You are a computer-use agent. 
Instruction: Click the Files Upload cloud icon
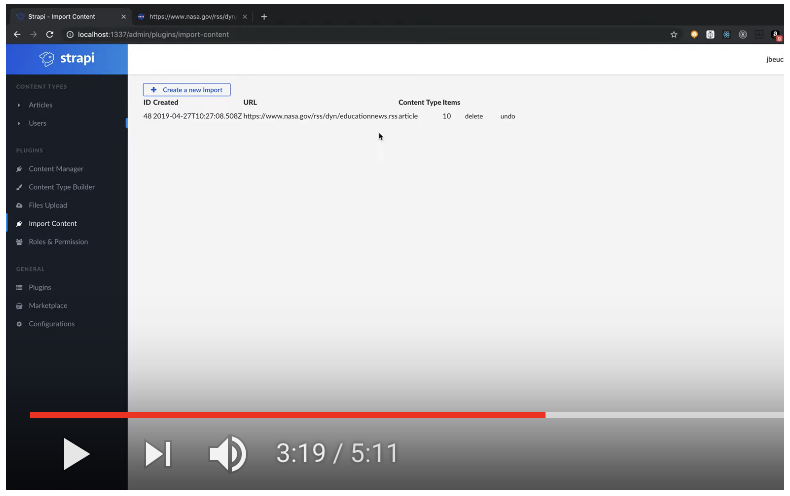click(19, 205)
